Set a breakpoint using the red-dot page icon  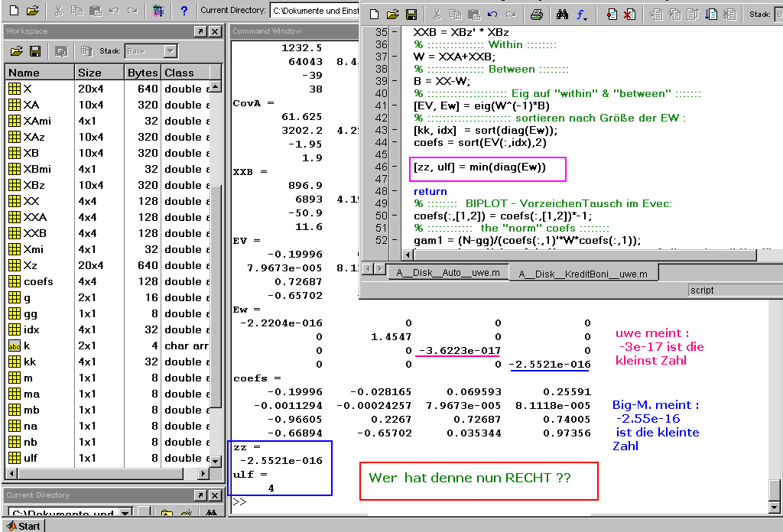[x=612, y=15]
